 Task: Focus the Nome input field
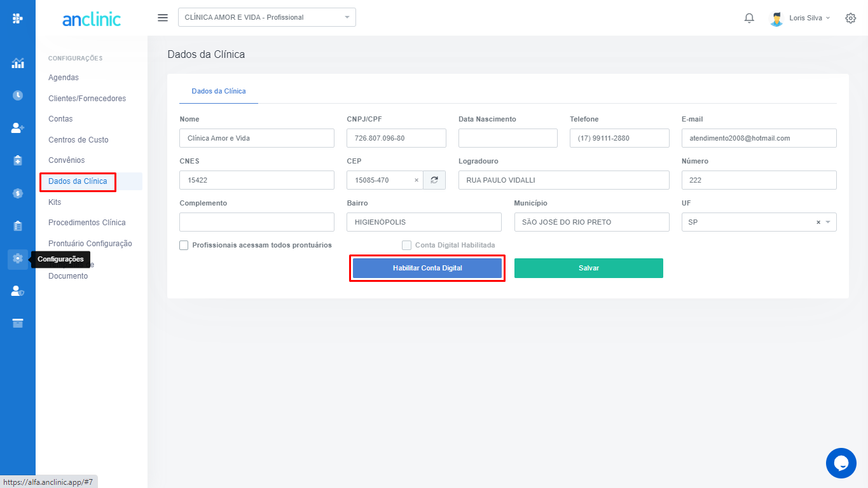point(257,138)
